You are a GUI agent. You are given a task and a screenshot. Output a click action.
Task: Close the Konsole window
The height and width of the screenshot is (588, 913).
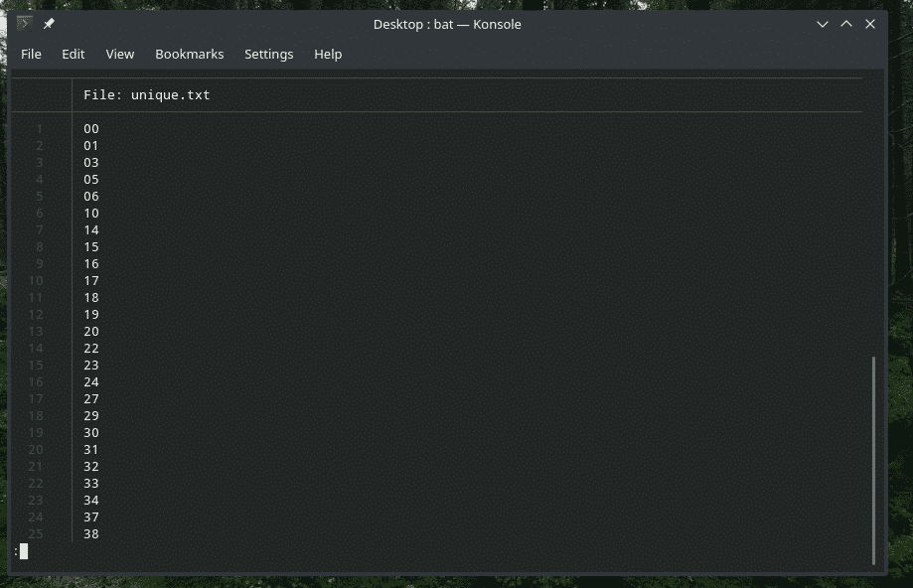pyautogui.click(x=870, y=24)
